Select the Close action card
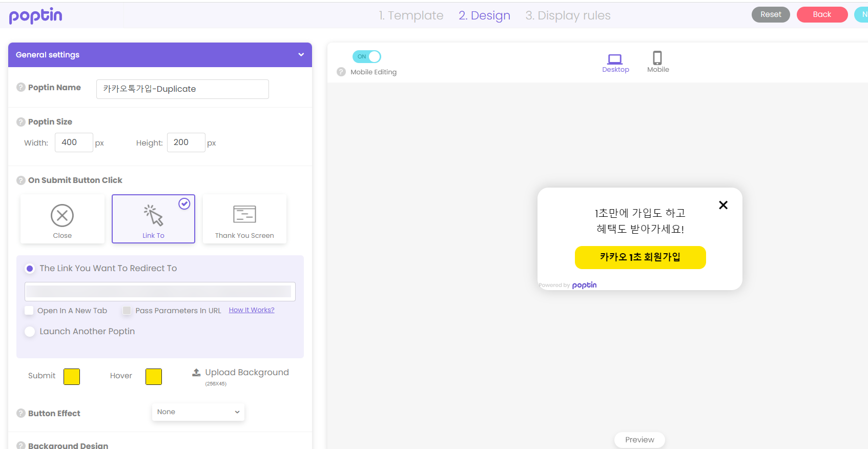 (x=63, y=219)
